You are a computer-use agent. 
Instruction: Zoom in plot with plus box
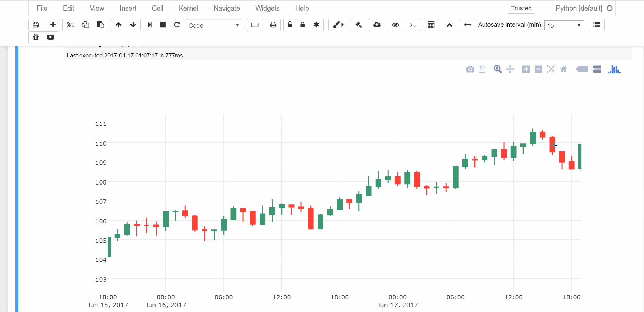coord(526,69)
